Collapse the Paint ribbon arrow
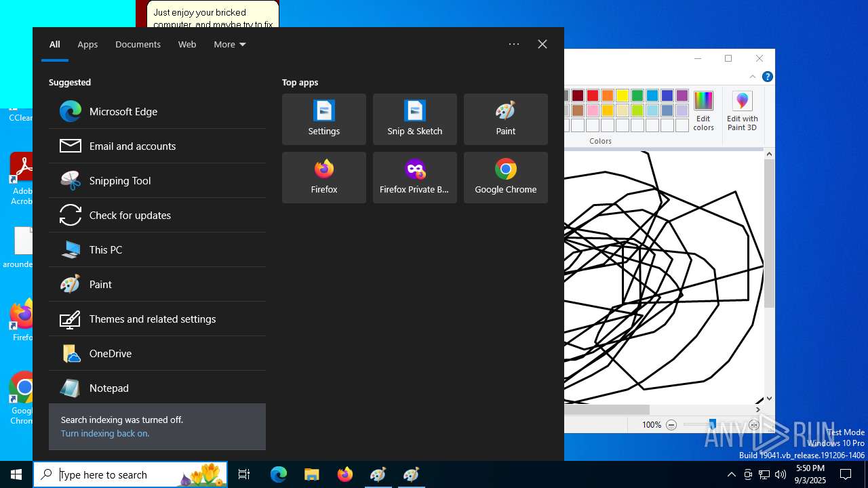Viewport: 868px width, 488px height. pyautogui.click(x=753, y=77)
